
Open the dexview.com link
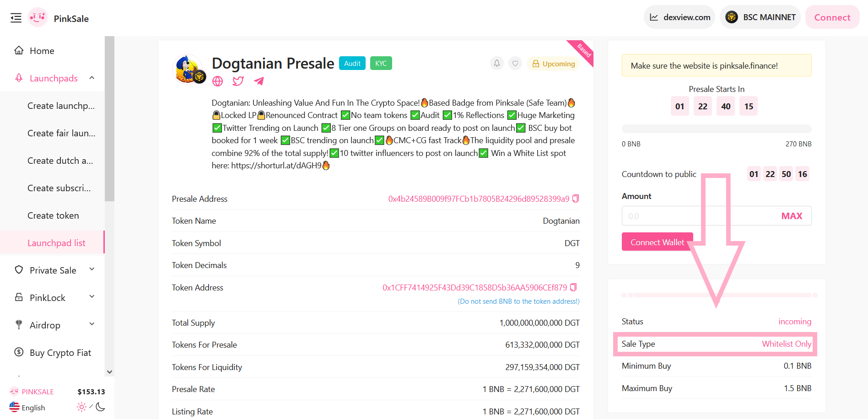tap(679, 17)
